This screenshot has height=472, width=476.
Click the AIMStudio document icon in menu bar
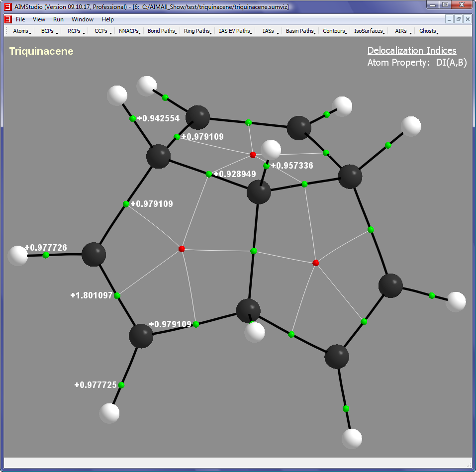click(x=8, y=19)
